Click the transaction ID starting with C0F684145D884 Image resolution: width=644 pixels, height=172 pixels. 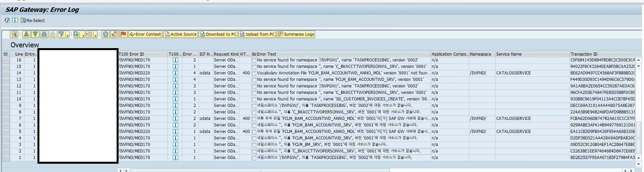click(602, 60)
